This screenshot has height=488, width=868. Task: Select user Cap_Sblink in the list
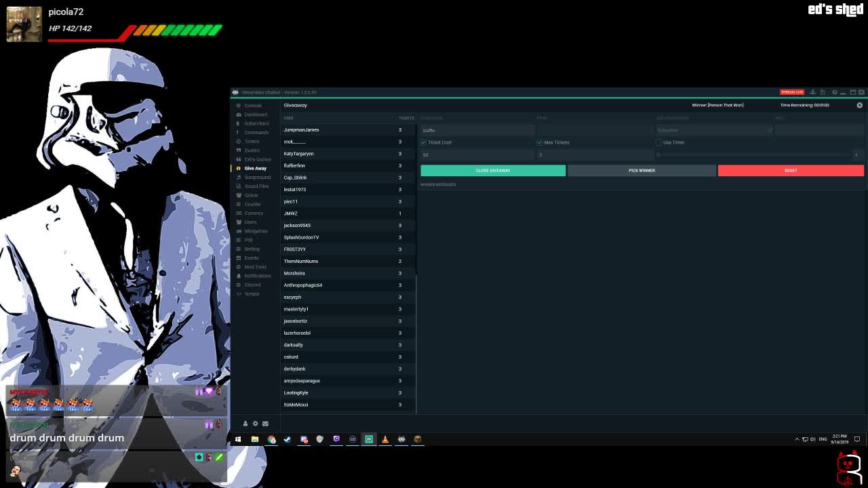348,178
